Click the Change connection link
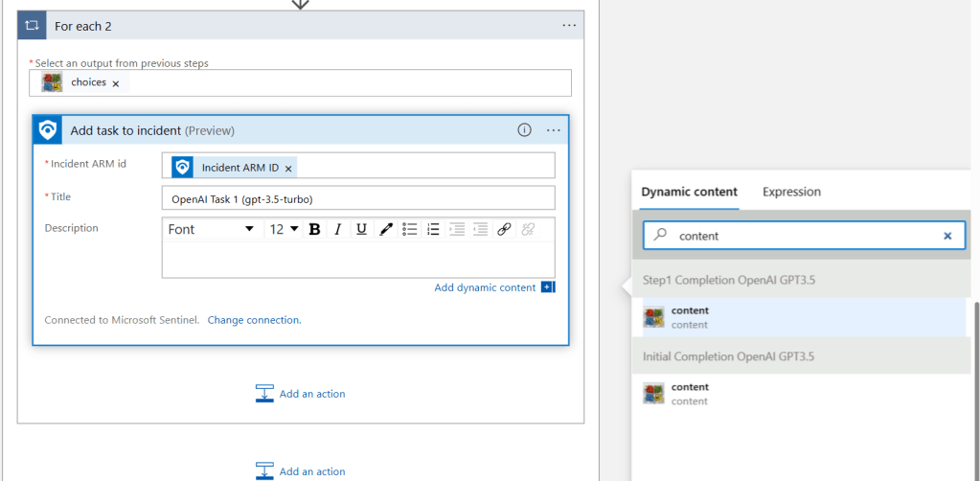 [x=254, y=320]
